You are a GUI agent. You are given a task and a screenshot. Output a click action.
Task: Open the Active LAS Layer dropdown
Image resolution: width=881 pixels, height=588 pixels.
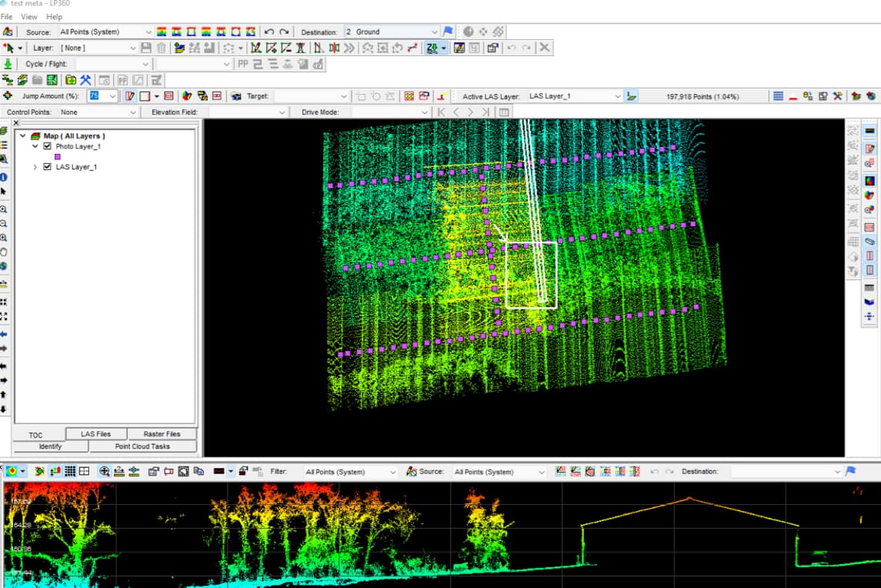(x=617, y=96)
